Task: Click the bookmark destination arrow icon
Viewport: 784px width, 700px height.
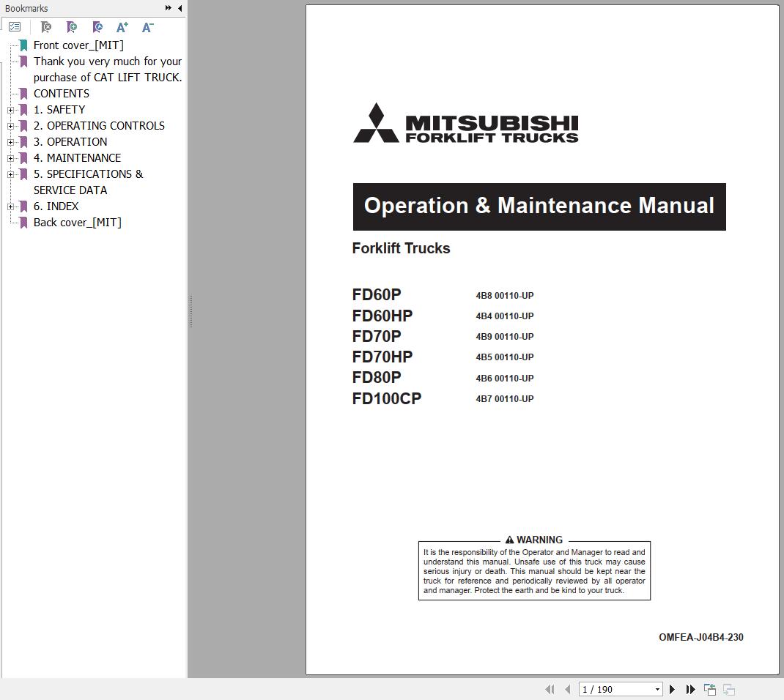Action: point(97,27)
